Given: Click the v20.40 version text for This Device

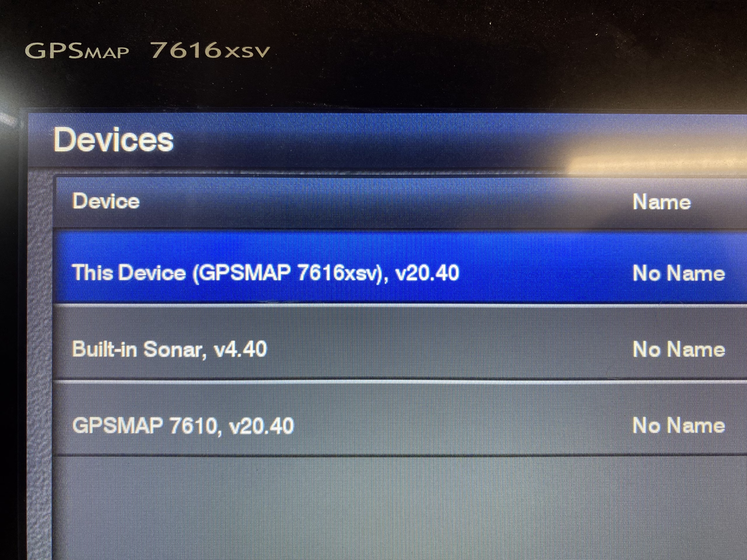Looking at the screenshot, I should point(427,273).
